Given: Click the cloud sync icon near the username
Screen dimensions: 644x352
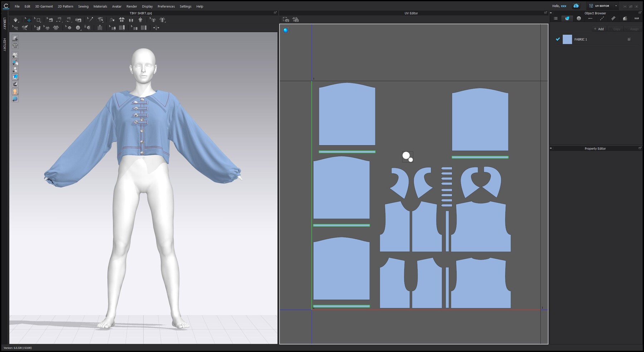Looking at the screenshot, I should [576, 6].
